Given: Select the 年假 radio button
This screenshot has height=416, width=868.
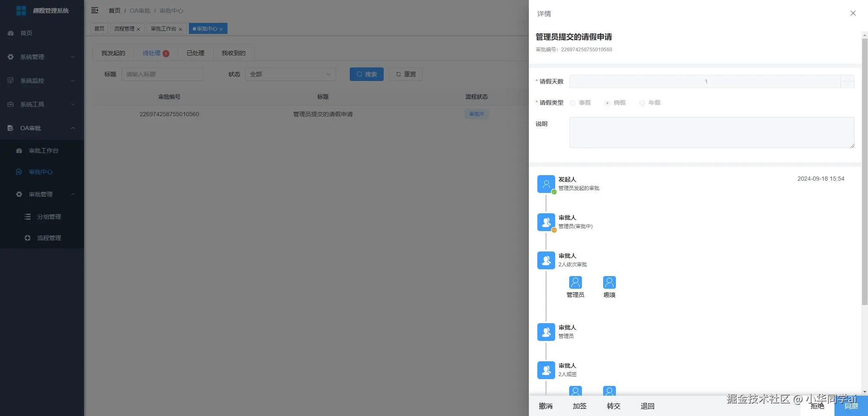Looking at the screenshot, I should tap(642, 103).
